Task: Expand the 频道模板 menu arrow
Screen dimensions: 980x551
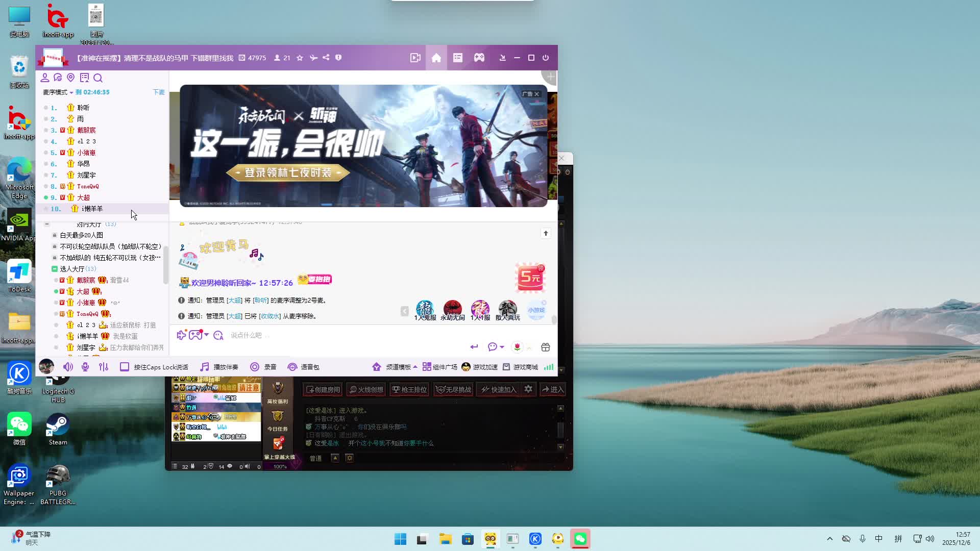Action: click(415, 367)
